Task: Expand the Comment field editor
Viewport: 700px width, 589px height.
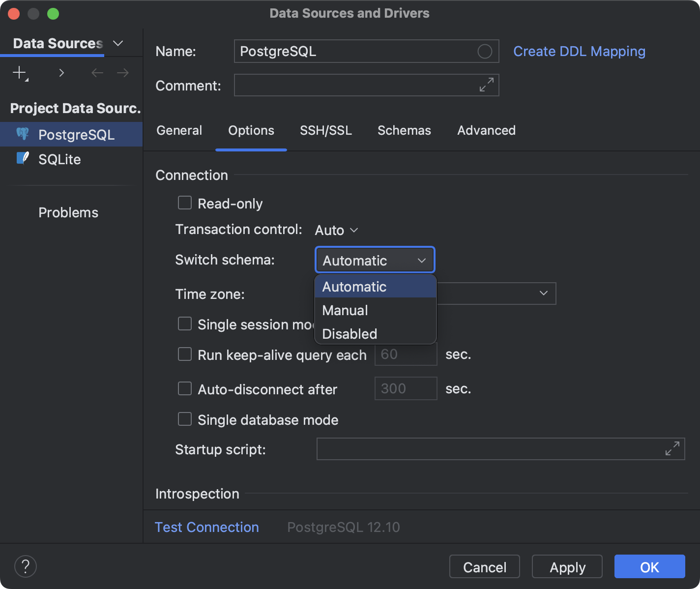Action: (x=486, y=85)
